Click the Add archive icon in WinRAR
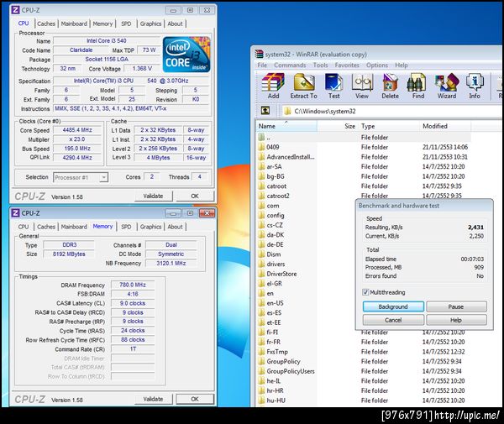Screen dimensions: 504x424 pos(273,86)
